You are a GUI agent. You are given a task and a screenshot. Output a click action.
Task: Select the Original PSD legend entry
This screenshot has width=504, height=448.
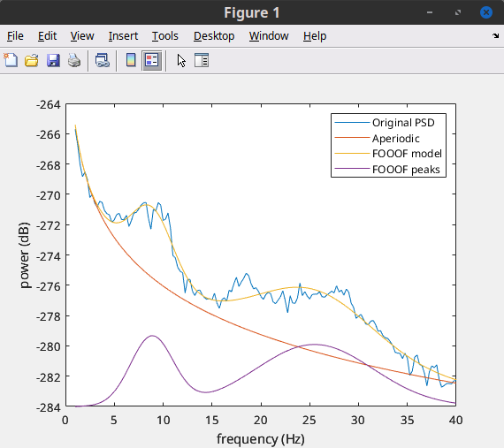click(403, 123)
